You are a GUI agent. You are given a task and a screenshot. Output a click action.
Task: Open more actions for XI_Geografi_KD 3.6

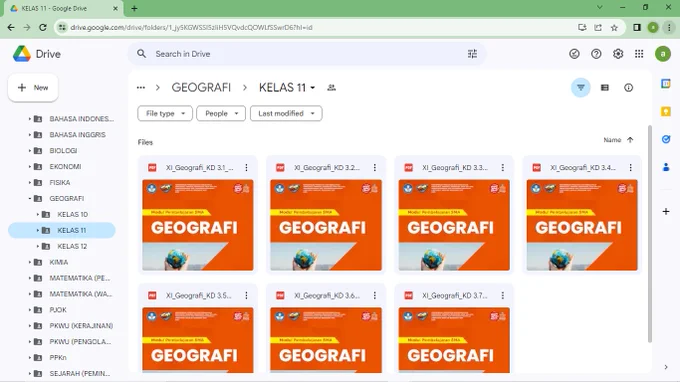coord(375,295)
